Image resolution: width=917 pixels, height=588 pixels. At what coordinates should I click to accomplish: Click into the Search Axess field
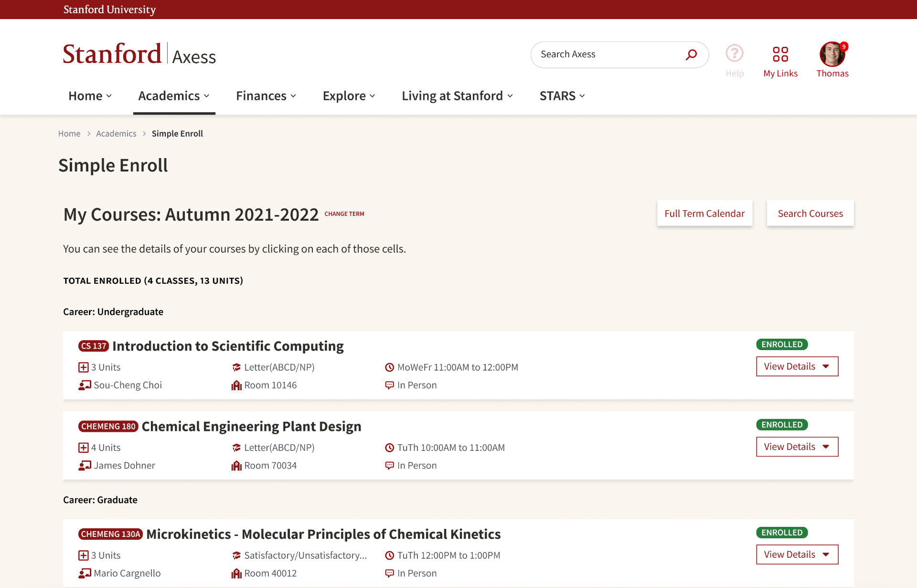coord(609,54)
